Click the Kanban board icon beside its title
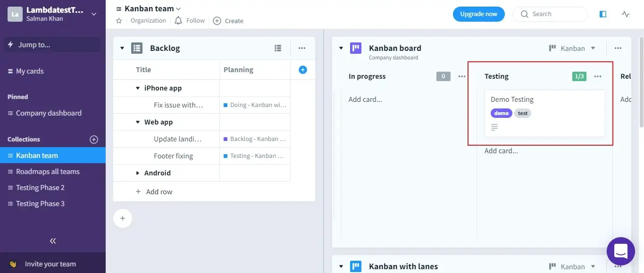The height and width of the screenshot is (273, 644). (355, 48)
